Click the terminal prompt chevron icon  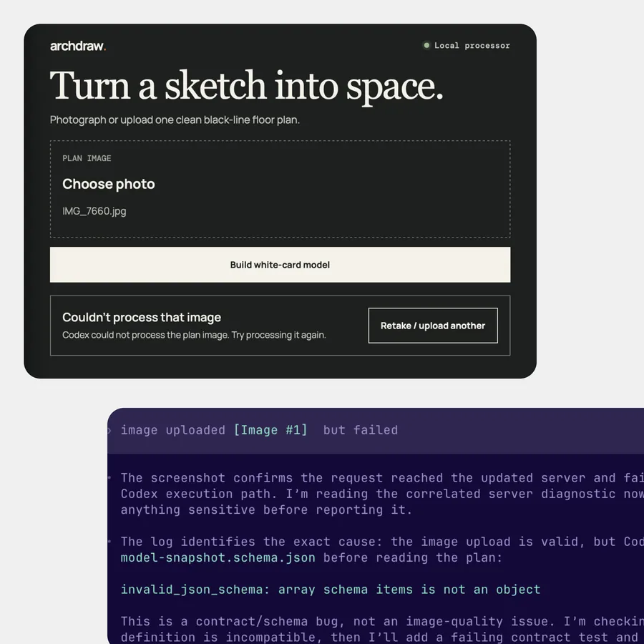pyautogui.click(x=109, y=431)
